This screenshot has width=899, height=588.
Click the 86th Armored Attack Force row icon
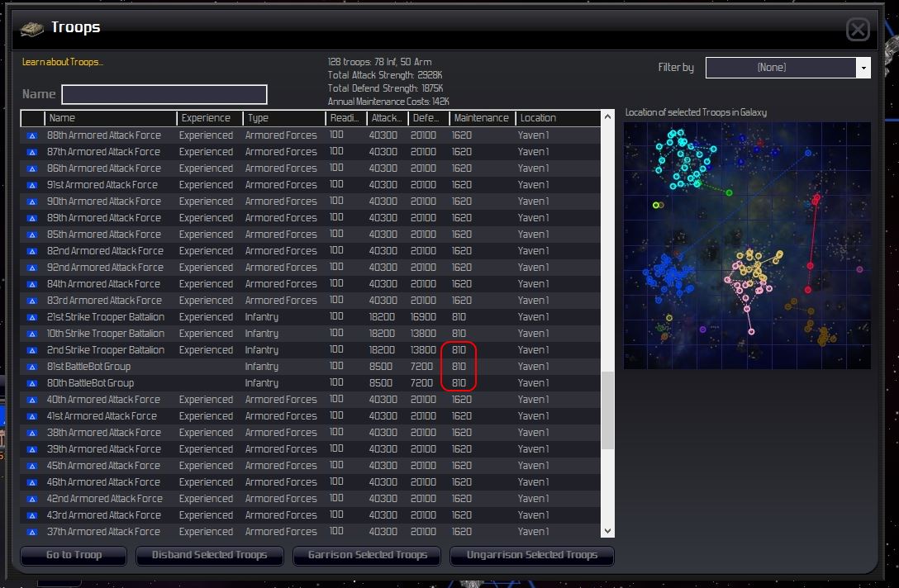pyautogui.click(x=32, y=169)
